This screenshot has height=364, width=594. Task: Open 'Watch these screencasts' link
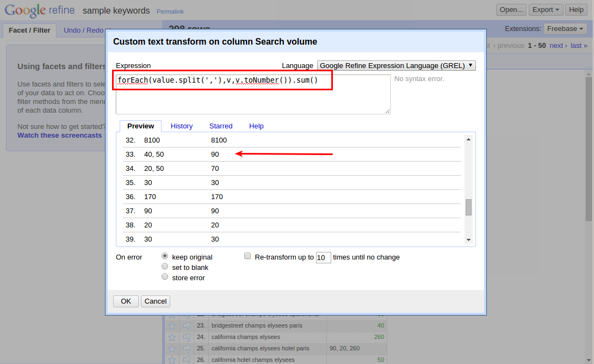pos(59,135)
